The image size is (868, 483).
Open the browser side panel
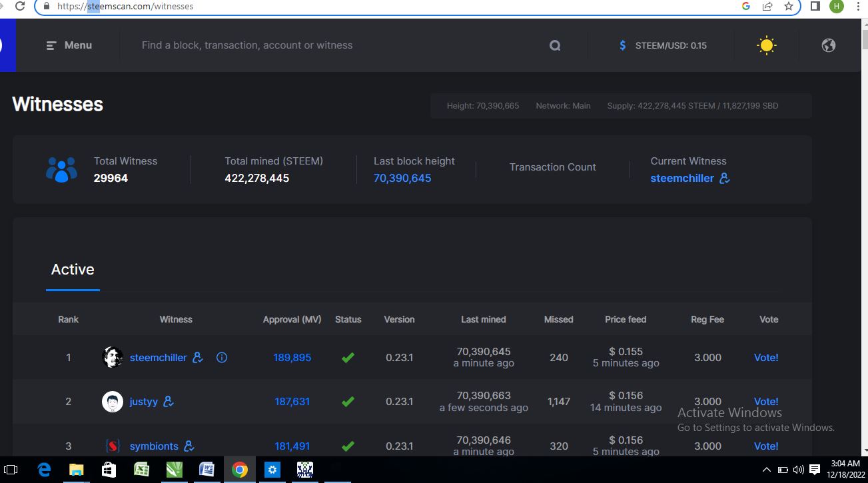(815, 6)
